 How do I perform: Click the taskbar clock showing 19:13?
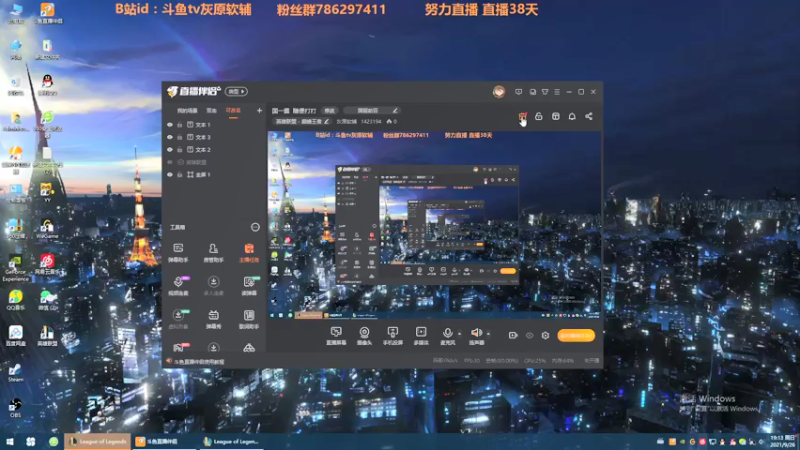783,441
